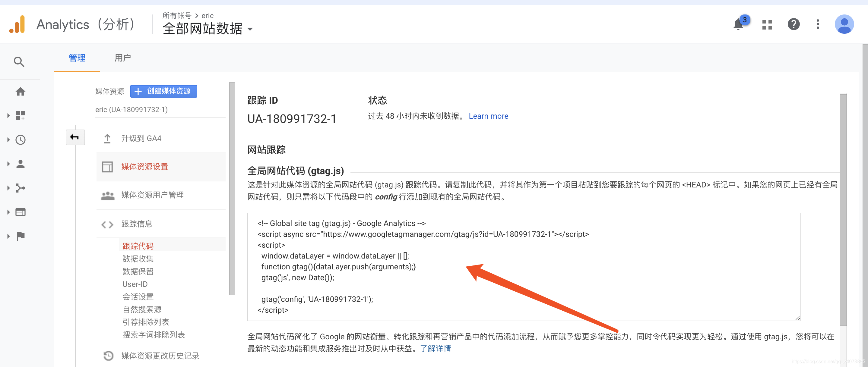Click the help question mark icon
This screenshot has height=367, width=868.
pos(794,25)
